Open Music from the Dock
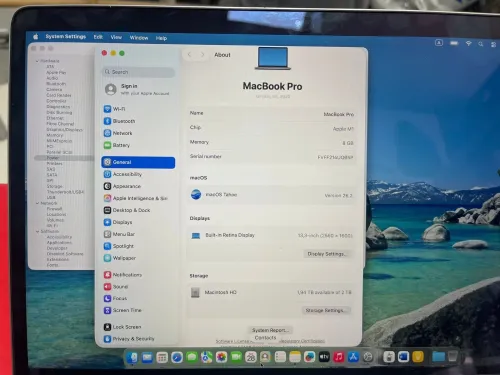Viewport: 500px width, 375px height. (339, 357)
